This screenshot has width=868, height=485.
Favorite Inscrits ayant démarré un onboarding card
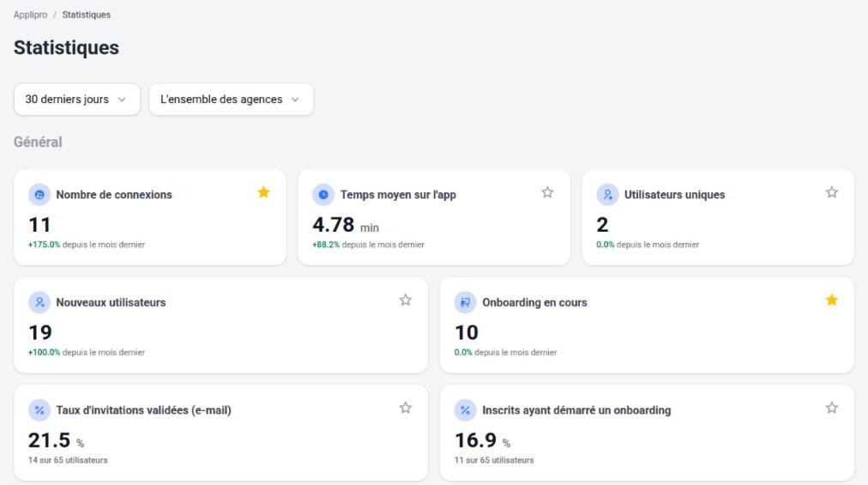[831, 408]
